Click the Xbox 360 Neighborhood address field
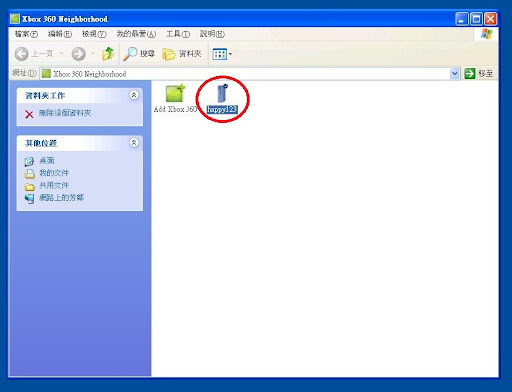512x392 pixels. [249, 74]
